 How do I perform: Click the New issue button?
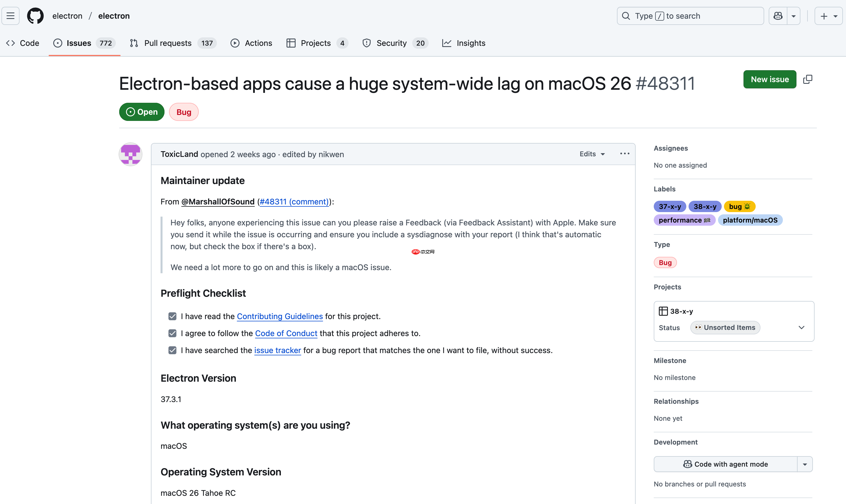click(x=770, y=79)
